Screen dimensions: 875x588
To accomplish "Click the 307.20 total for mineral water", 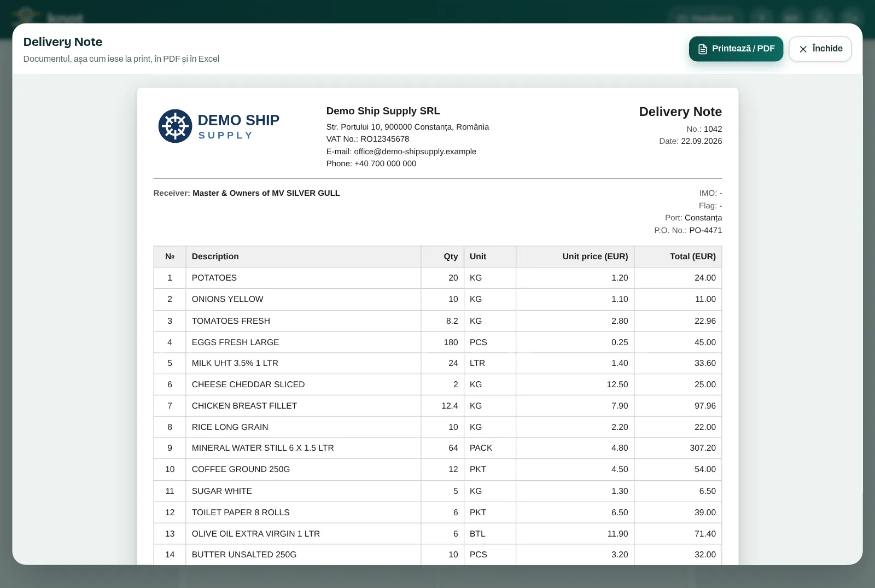I will pyautogui.click(x=703, y=448).
